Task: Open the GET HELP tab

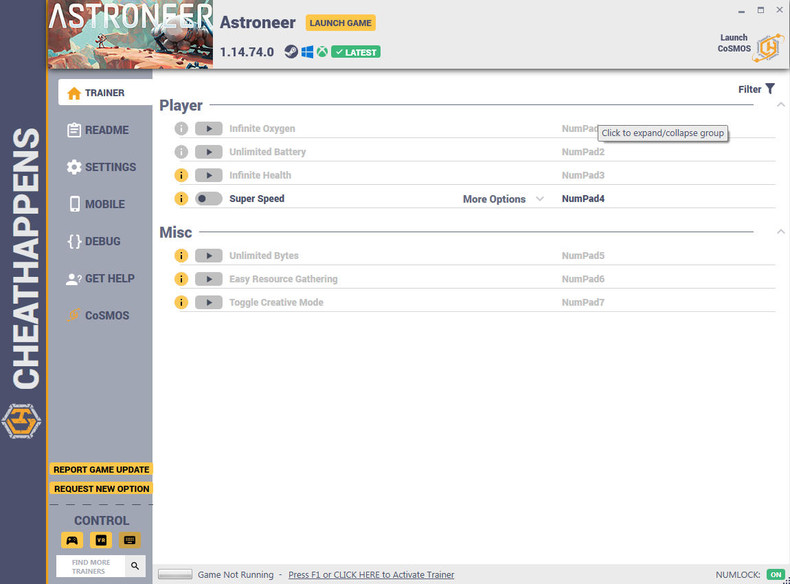Action: (x=100, y=279)
